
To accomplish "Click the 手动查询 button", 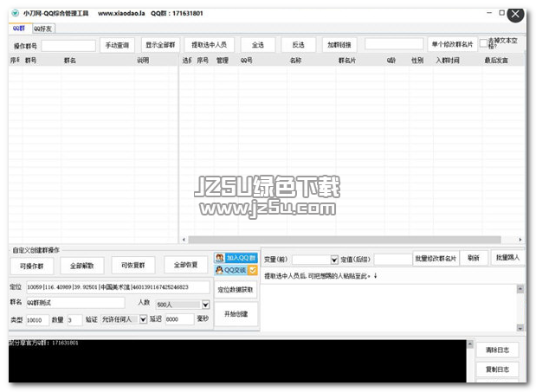I will (x=117, y=45).
